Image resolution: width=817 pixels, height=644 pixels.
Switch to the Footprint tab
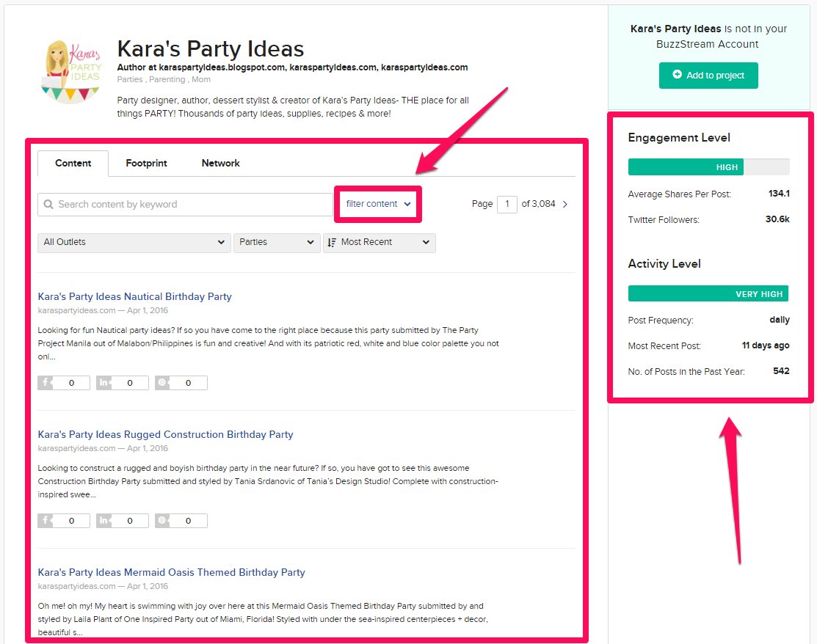point(146,163)
